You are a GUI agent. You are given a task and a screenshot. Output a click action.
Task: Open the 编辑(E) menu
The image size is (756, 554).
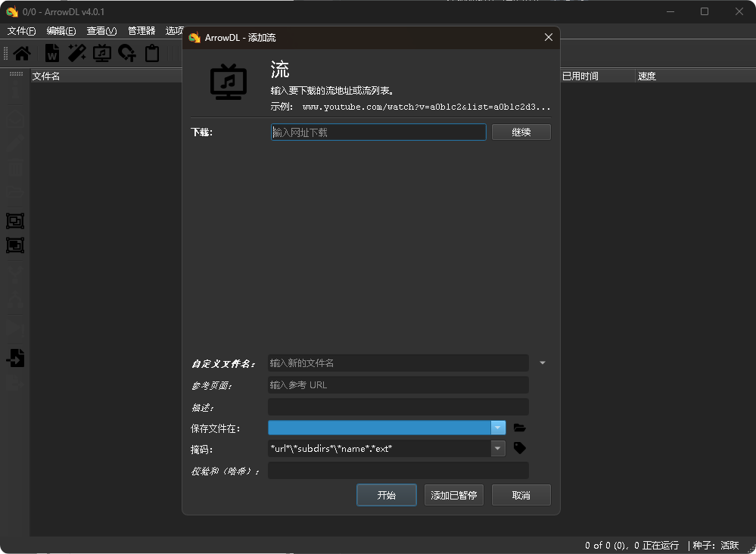click(x=61, y=31)
